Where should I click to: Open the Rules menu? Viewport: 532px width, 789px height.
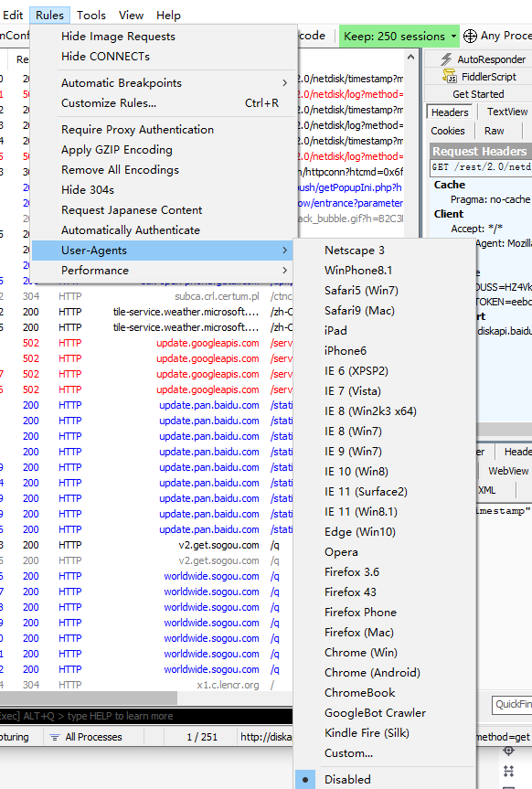click(50, 16)
